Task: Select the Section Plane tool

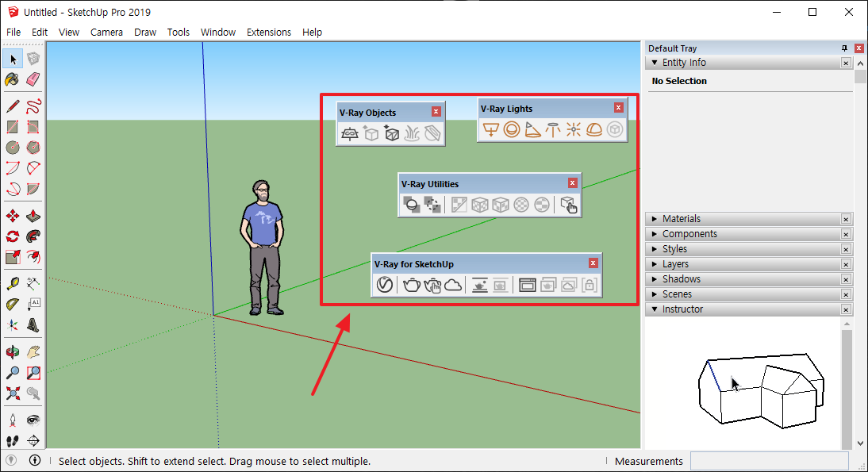Action: coord(33,441)
